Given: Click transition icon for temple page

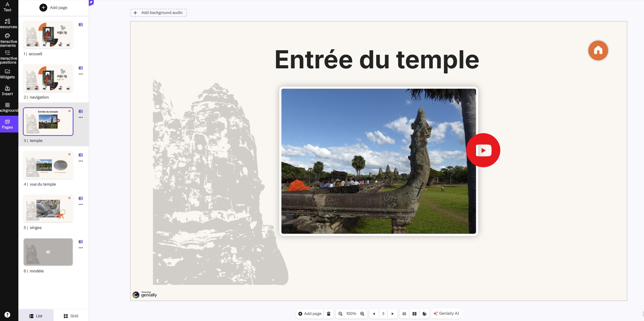Looking at the screenshot, I should pyautogui.click(x=81, y=111).
